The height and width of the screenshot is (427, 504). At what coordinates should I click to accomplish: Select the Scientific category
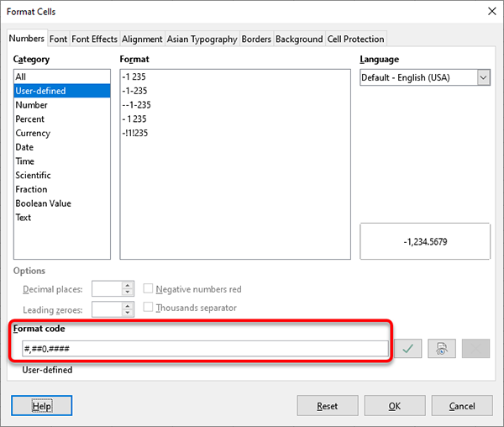[x=62, y=175]
